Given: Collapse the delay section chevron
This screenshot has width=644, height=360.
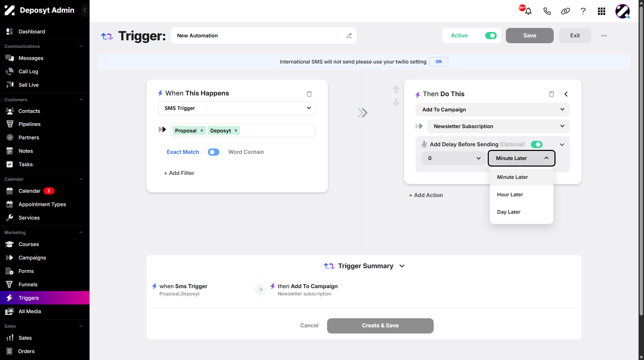Looking at the screenshot, I should click(x=562, y=144).
